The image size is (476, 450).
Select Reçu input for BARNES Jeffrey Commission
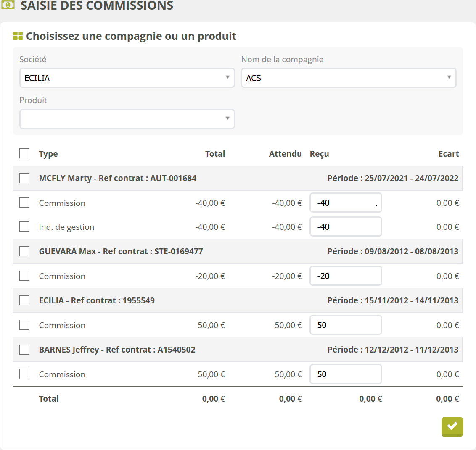click(x=345, y=374)
